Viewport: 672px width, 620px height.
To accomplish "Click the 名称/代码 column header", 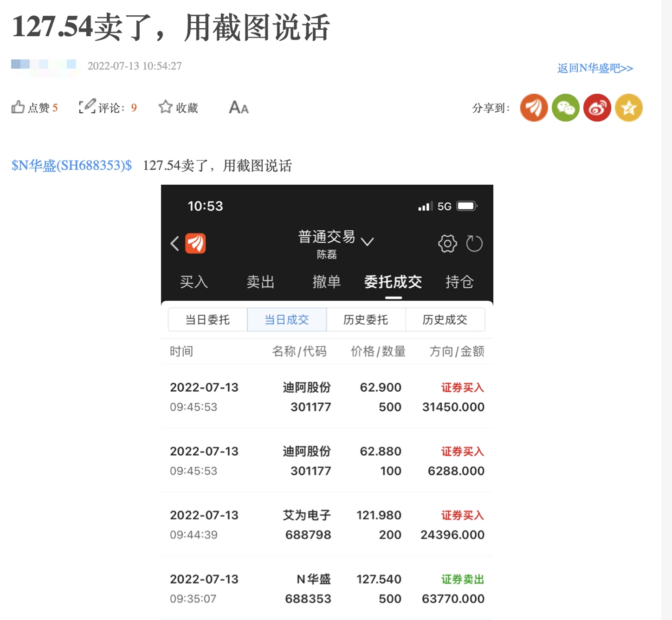I will pos(299,351).
